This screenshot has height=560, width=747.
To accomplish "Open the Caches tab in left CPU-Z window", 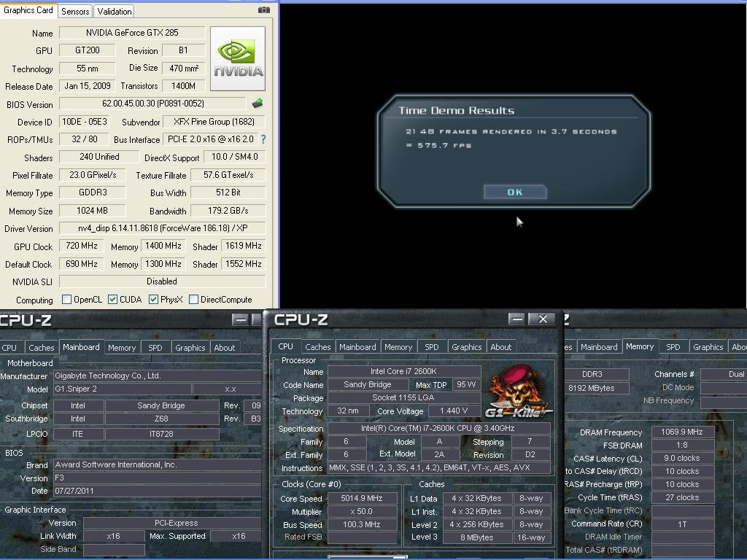I will [x=42, y=348].
